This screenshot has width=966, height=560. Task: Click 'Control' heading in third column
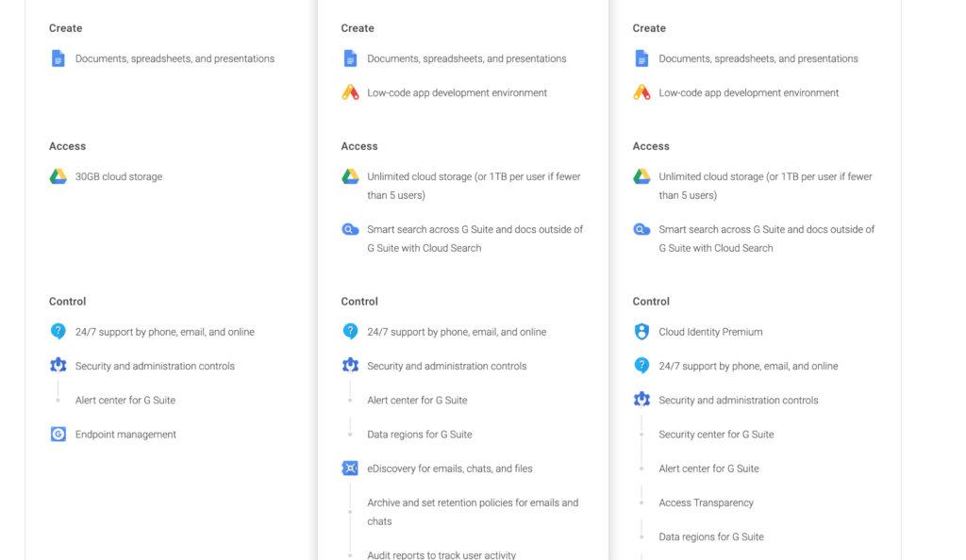point(651,302)
